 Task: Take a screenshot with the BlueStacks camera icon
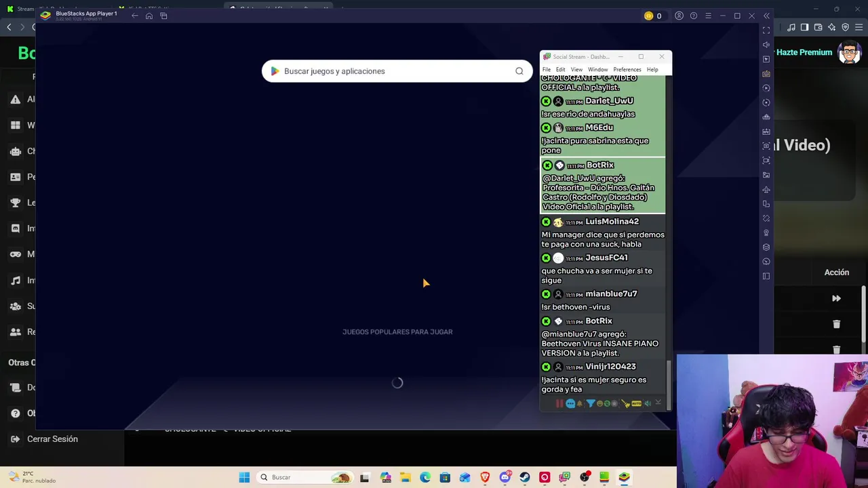[766, 146]
